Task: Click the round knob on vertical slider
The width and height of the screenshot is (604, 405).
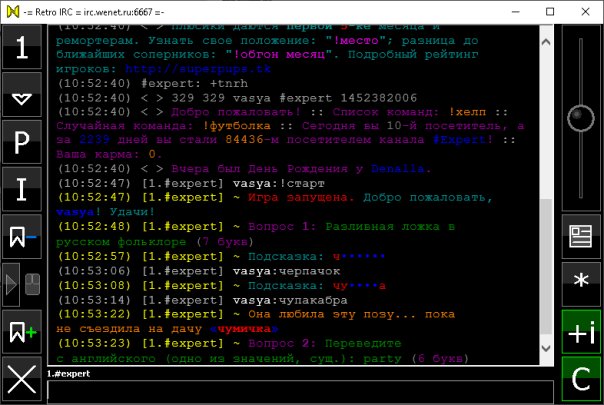Action: click(581, 118)
